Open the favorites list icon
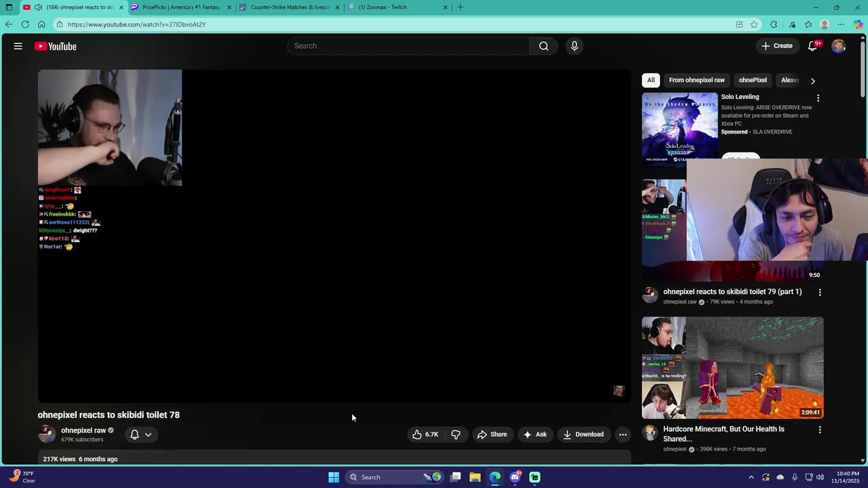 pyautogui.click(x=808, y=24)
